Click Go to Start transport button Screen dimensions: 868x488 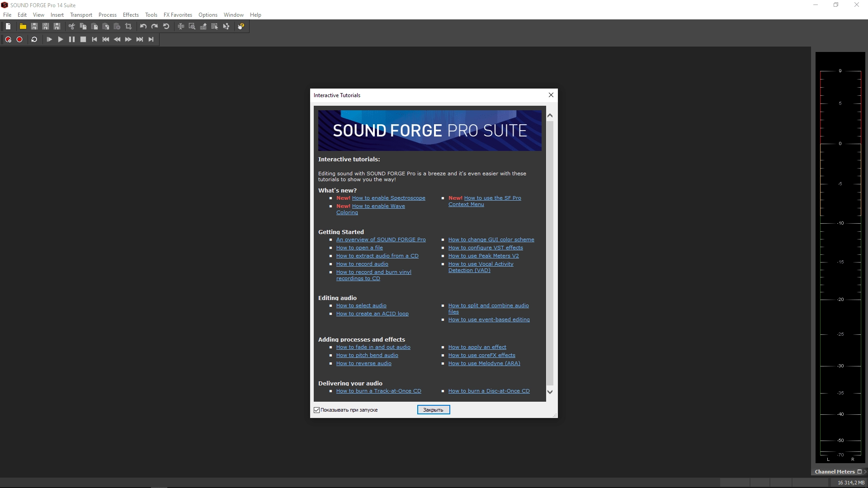(x=94, y=39)
